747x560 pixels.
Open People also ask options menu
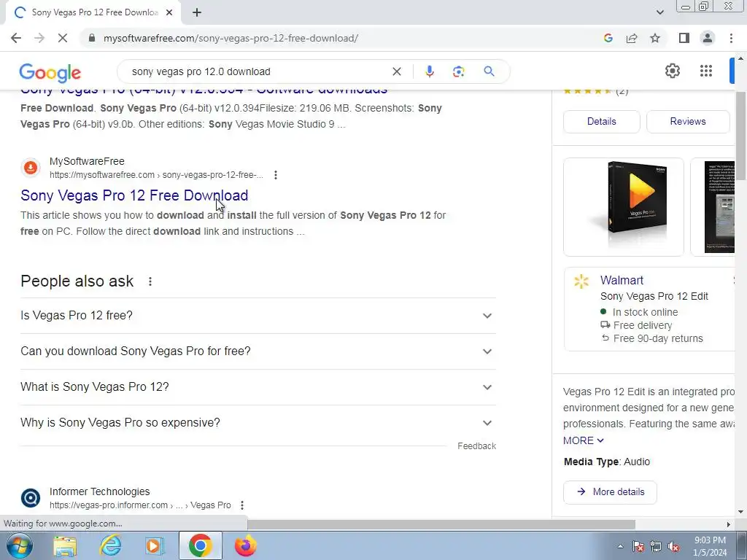pyautogui.click(x=150, y=281)
